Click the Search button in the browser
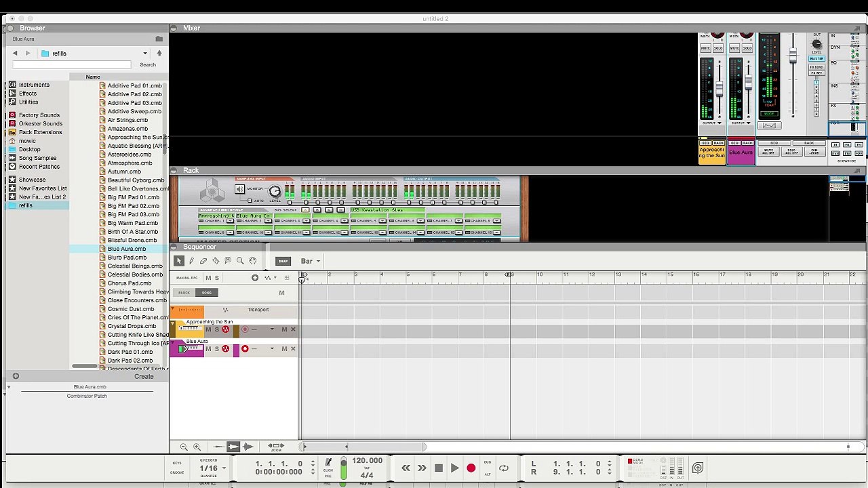Viewport: 868px width, 488px height. (148, 64)
